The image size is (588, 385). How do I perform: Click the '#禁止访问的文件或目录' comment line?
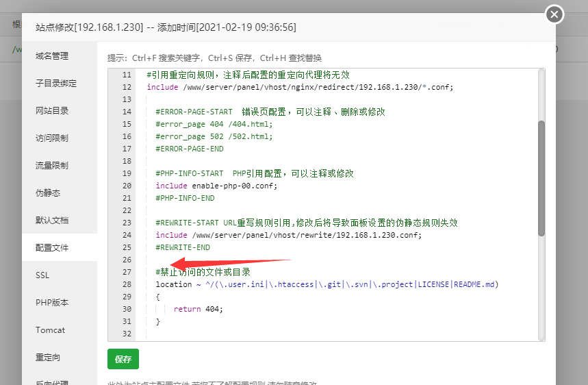(x=203, y=272)
